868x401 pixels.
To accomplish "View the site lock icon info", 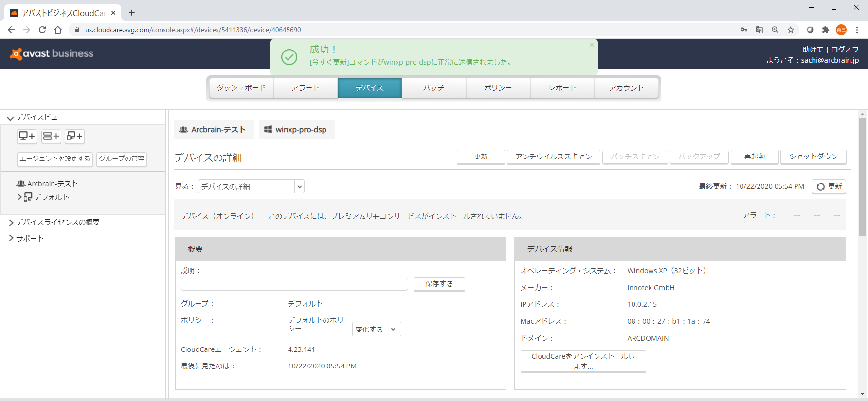I will (77, 30).
